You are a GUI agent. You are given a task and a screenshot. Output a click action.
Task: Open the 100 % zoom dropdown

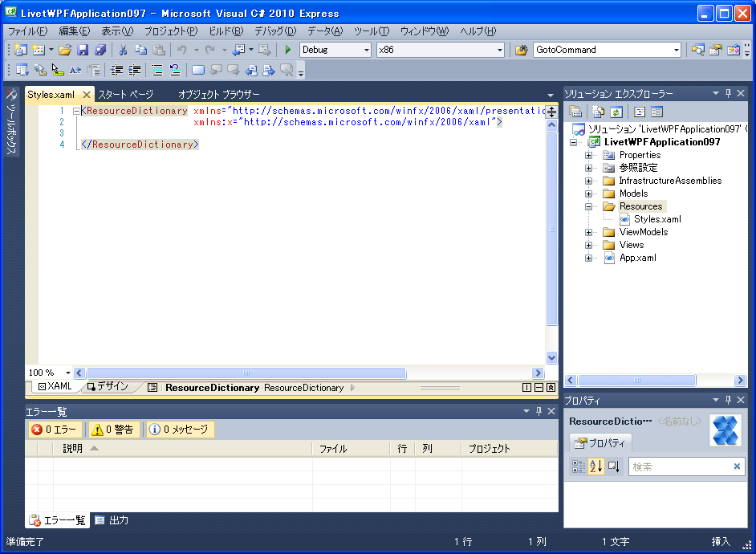point(68,373)
